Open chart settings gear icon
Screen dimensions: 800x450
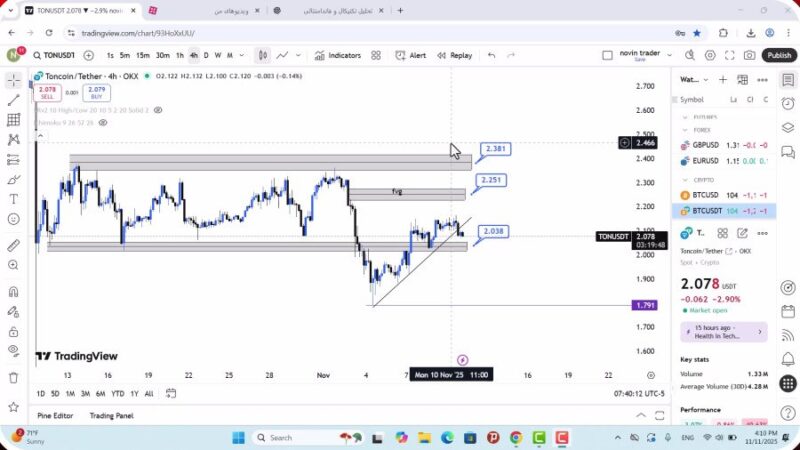click(x=710, y=56)
